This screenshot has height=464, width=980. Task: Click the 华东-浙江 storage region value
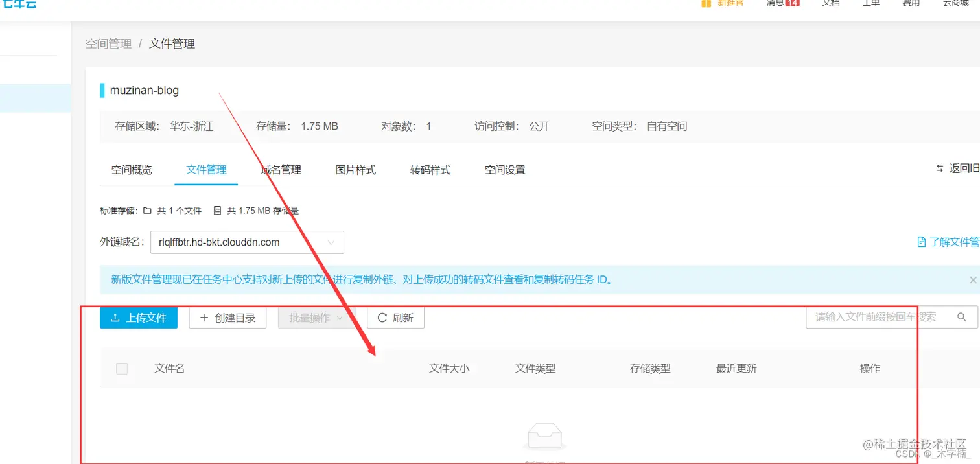(x=192, y=126)
